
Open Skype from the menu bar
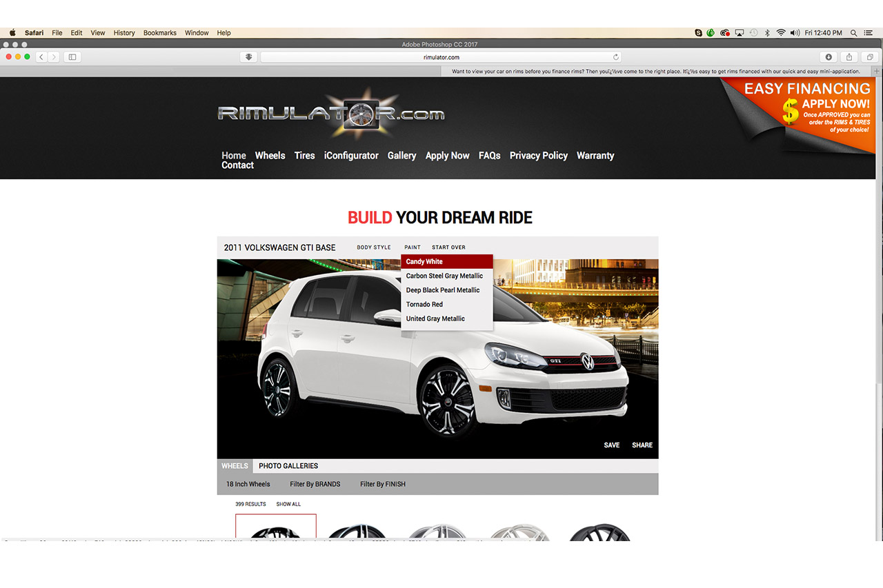(699, 32)
